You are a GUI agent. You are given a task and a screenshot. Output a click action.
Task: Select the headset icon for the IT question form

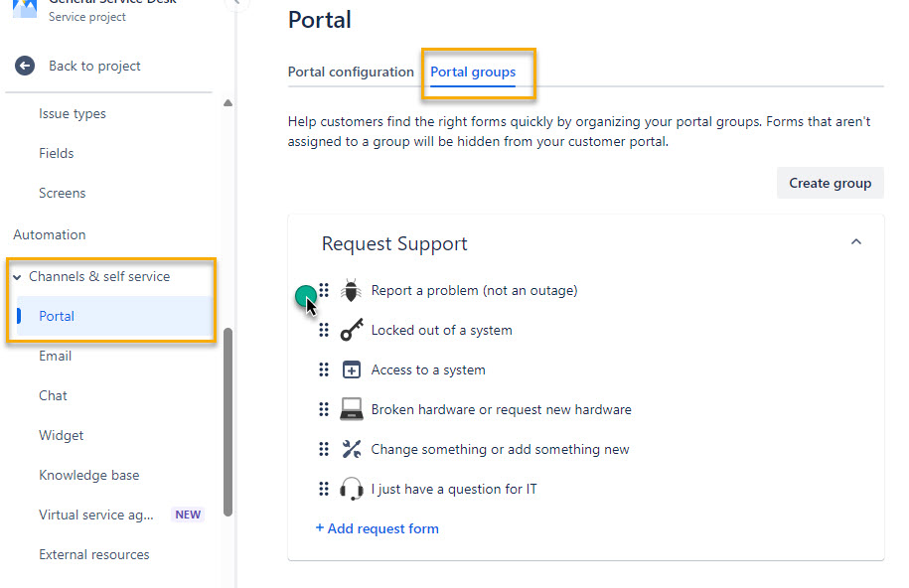point(350,489)
